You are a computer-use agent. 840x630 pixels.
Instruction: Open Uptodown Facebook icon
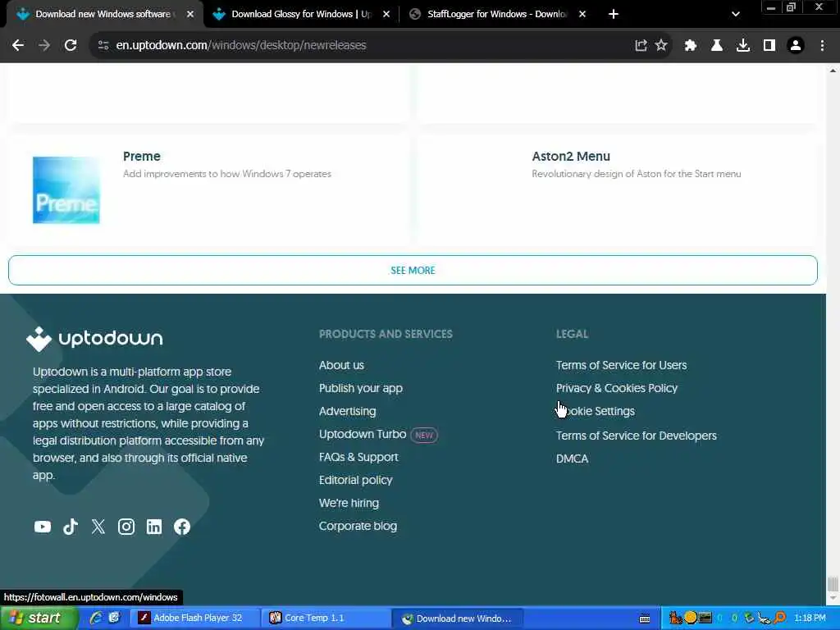(x=181, y=527)
